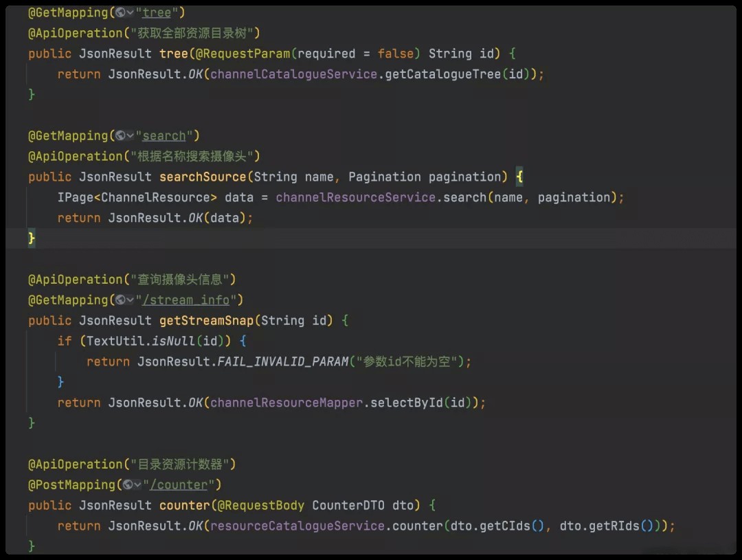Viewport: 742px width, 560px height.
Task: Open the underlined "tree" endpoint link
Action: click(157, 12)
